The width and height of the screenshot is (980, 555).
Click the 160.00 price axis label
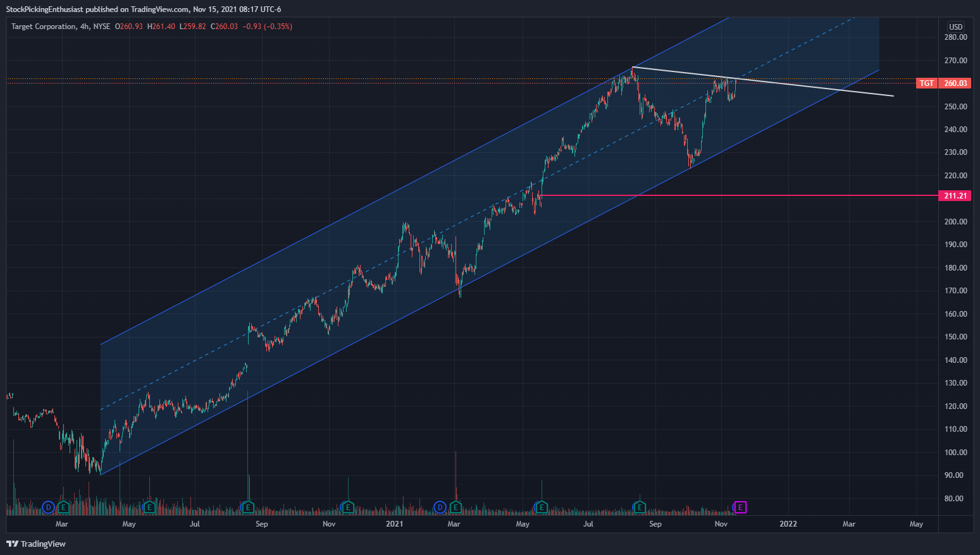click(955, 314)
